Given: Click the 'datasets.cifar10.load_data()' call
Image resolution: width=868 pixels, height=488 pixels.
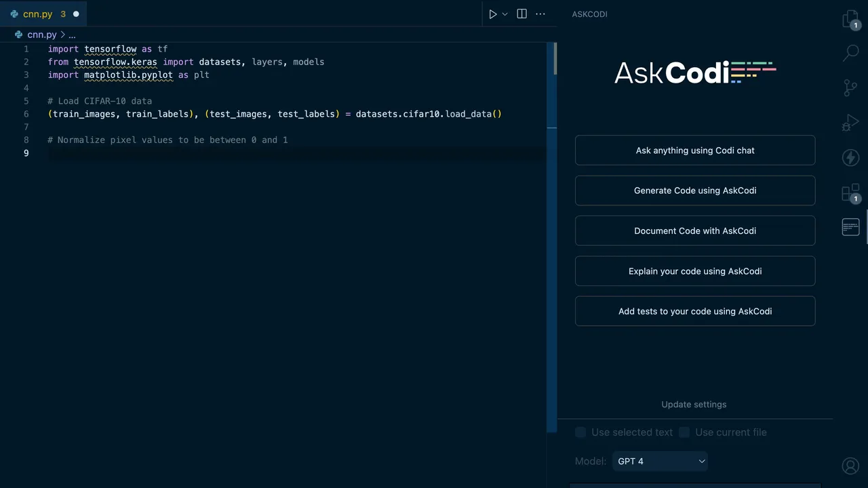Looking at the screenshot, I should pos(429,114).
